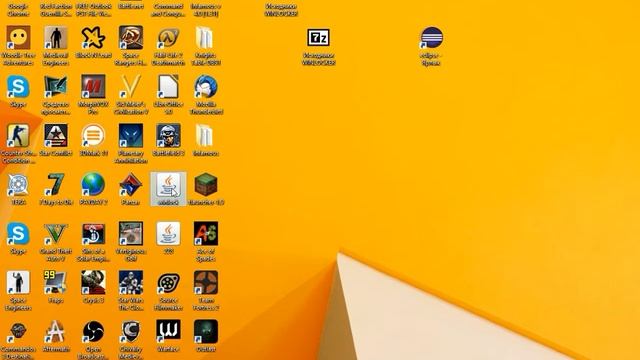The width and height of the screenshot is (640, 360).
Task: Launch Planetary Annihilation blue icon
Action: point(131,136)
